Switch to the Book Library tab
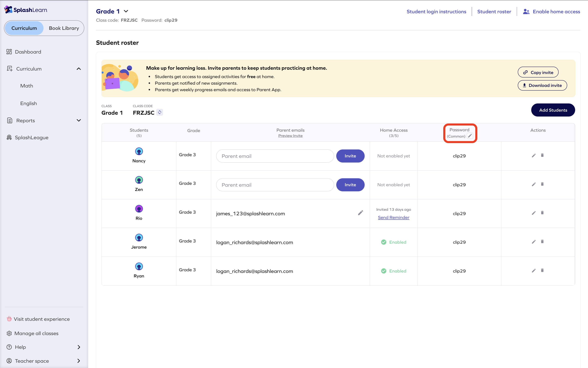 [64, 28]
